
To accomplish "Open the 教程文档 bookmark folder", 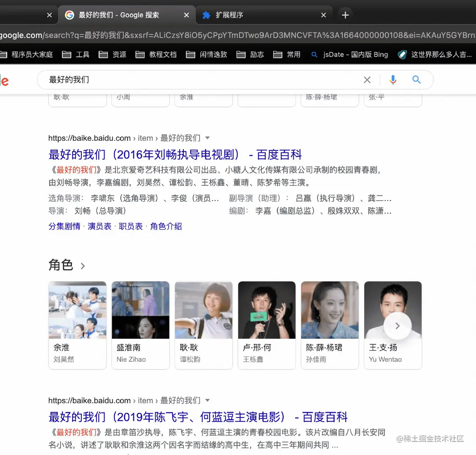I will [x=156, y=55].
